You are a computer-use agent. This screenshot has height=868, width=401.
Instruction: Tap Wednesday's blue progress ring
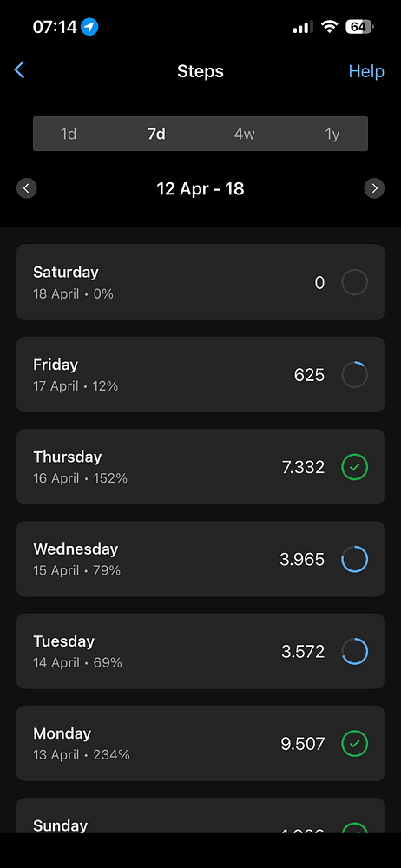pos(354,559)
